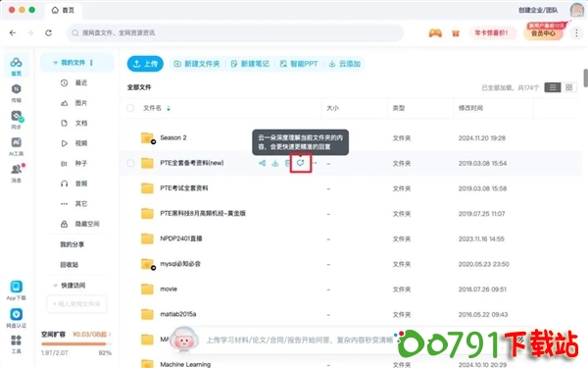
Task: Click the mysql必知必会 folder icon
Action: [148, 264]
